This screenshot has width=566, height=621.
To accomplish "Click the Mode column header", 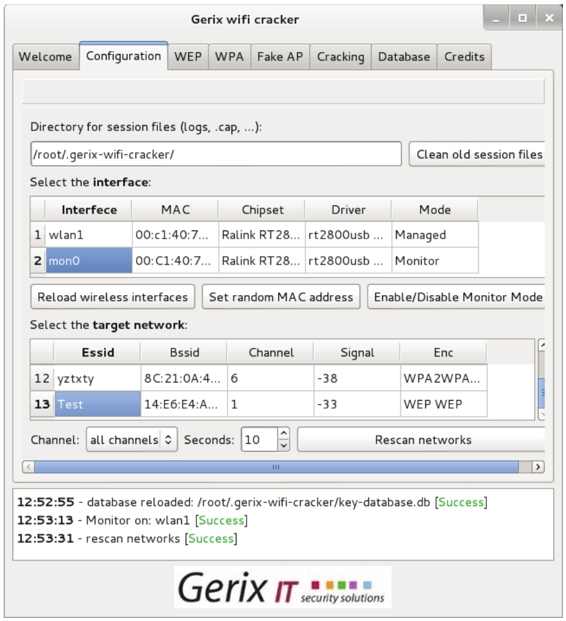I will pos(435,210).
